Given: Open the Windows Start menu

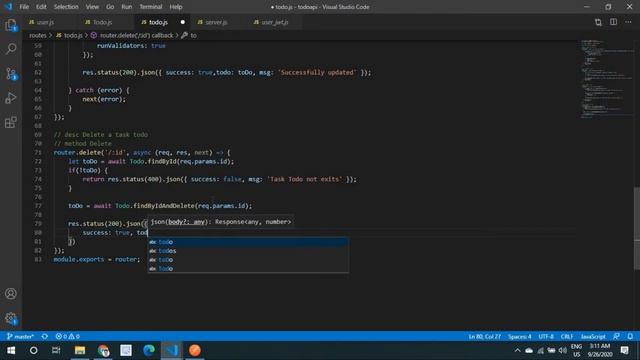Looking at the screenshot, I should [x=11, y=350].
